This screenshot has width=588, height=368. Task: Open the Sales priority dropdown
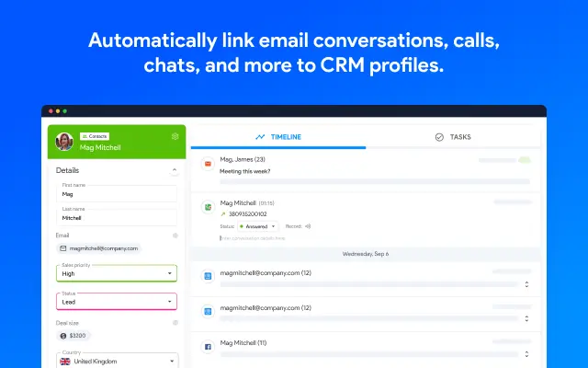tap(117, 273)
